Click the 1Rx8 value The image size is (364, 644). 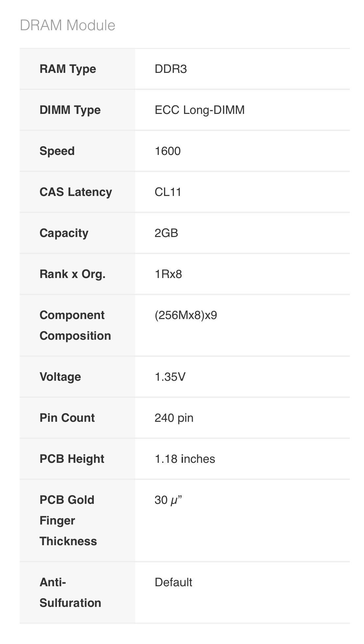click(168, 274)
